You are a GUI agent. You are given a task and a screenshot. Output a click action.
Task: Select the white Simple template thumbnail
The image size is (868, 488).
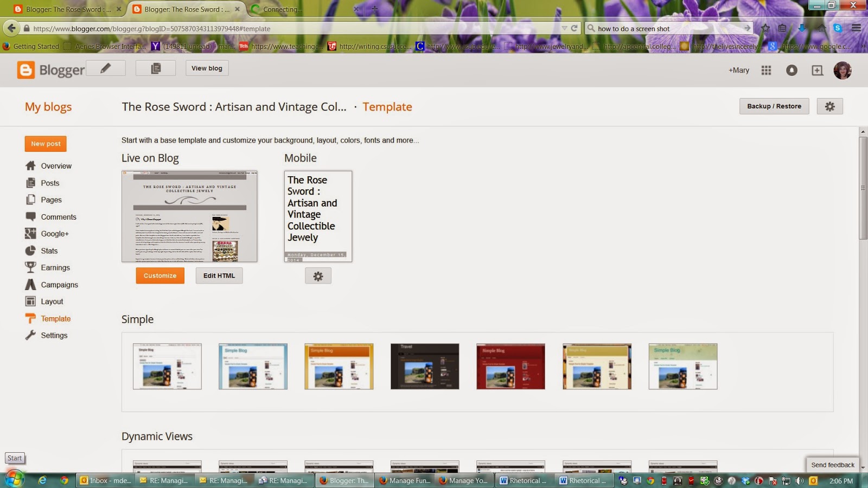click(x=167, y=366)
